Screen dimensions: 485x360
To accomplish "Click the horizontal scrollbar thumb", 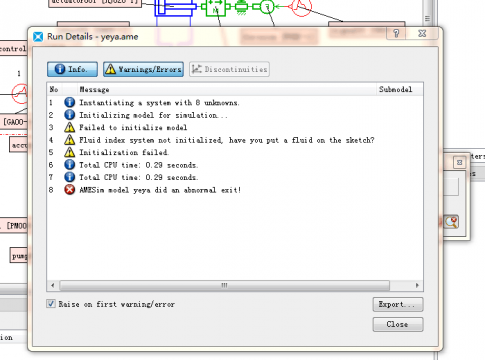I will 224,285.
